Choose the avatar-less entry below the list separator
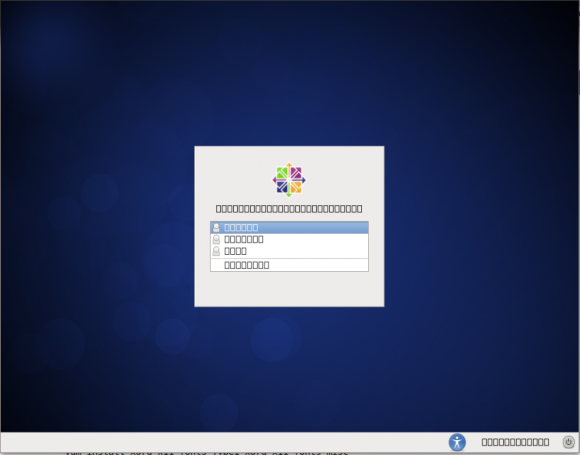Image resolution: width=580 pixels, height=455 pixels. pyautogui.click(x=289, y=265)
